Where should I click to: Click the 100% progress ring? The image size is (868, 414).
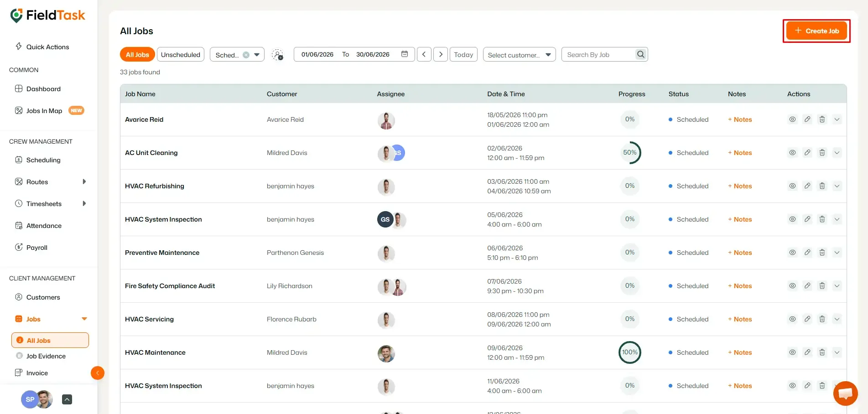click(630, 352)
